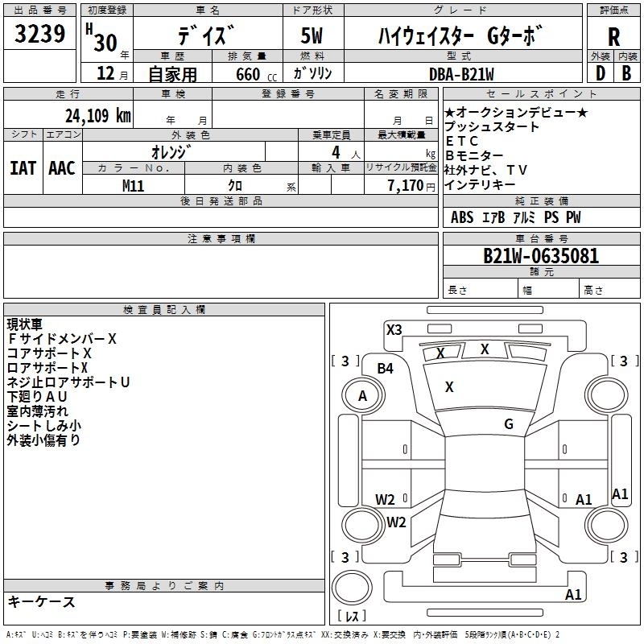Select exterior color オレンジ
Image resolution: width=644 pixels, height=644 pixels.
pos(171,152)
